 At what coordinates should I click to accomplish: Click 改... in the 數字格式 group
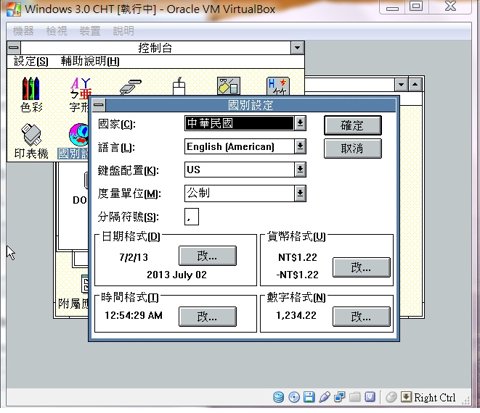point(361,316)
